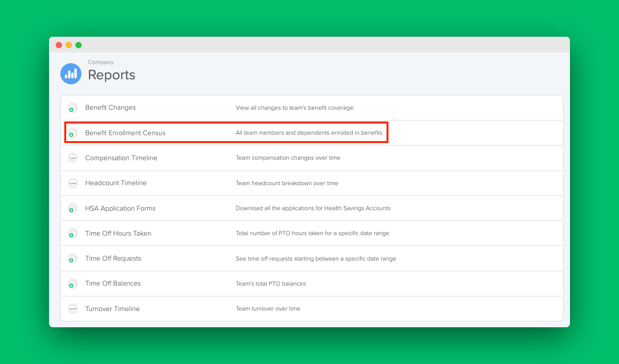Click the download icon beside Time Off Requests
Viewport: 619px width, 364px height.
click(x=73, y=258)
